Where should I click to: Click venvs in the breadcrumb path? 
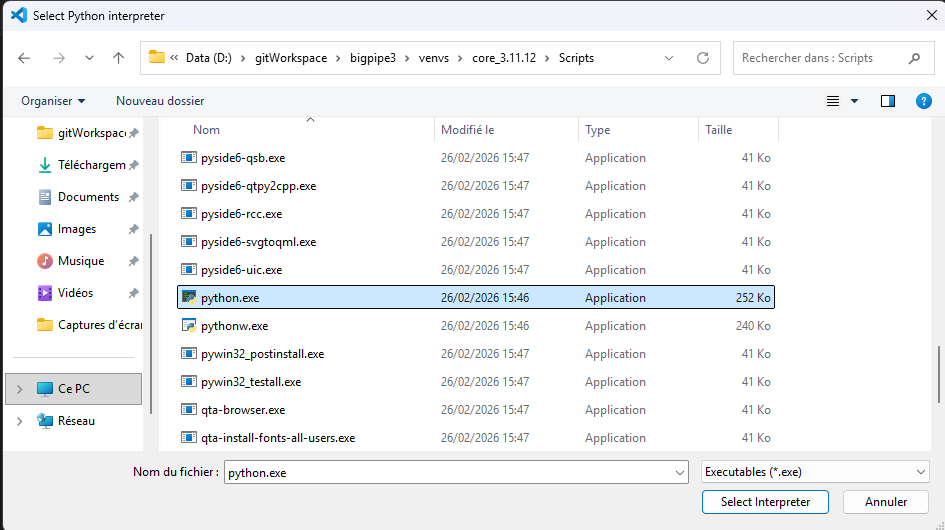pyautogui.click(x=434, y=58)
